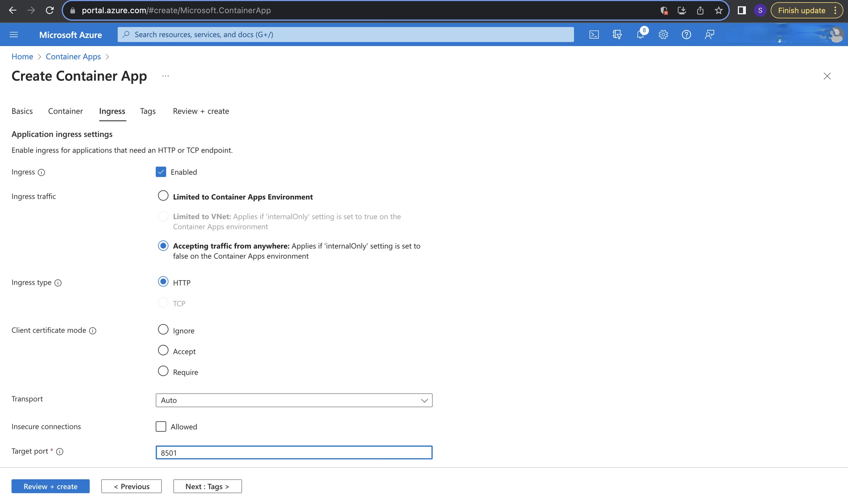Open the notifications bell

click(640, 35)
